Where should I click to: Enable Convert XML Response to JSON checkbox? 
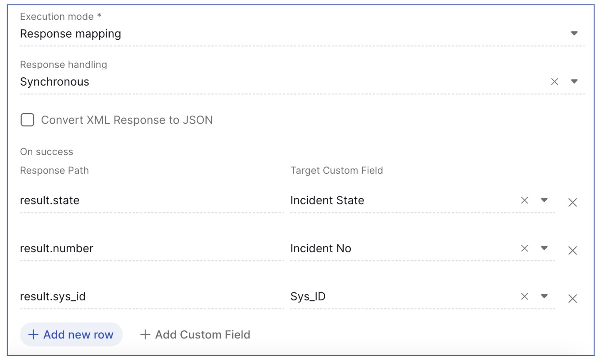(x=27, y=120)
